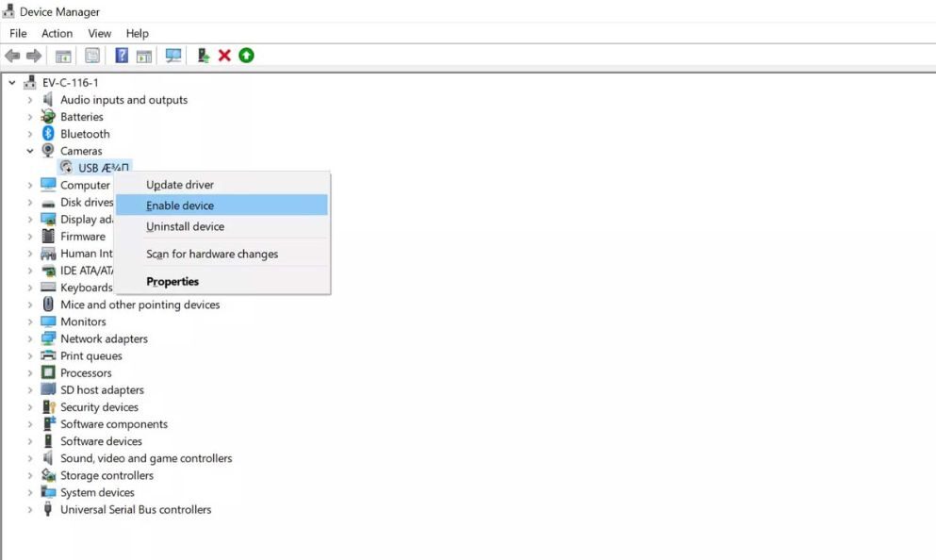Choose Enable device from context menu

[x=180, y=206]
